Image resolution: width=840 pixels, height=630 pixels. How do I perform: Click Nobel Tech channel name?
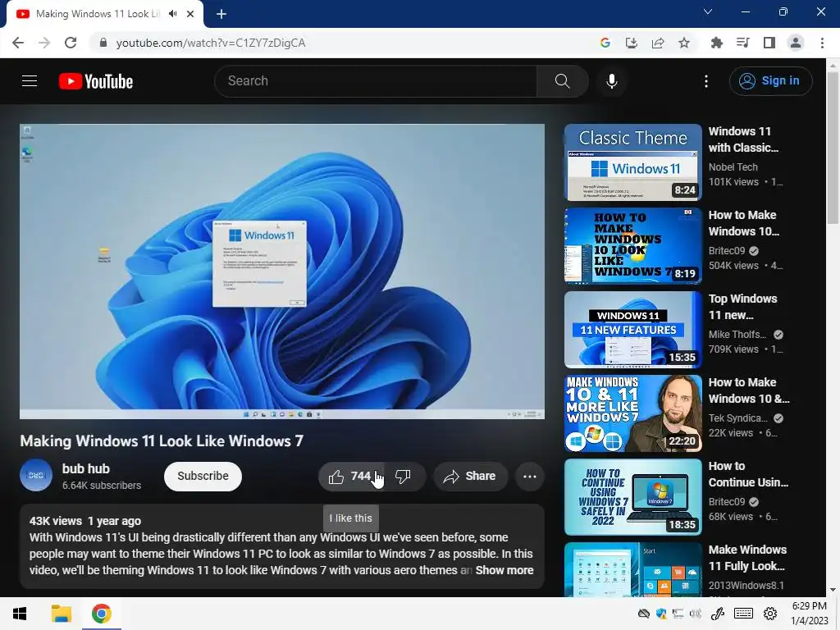point(733,167)
